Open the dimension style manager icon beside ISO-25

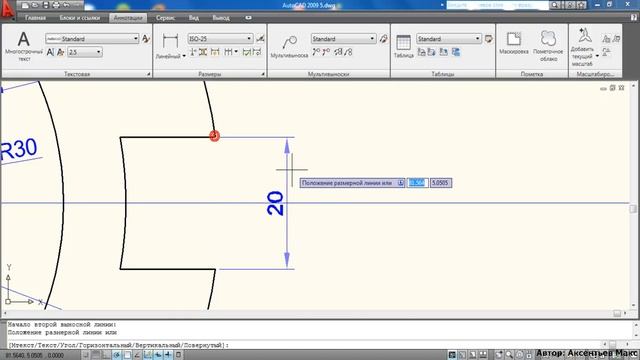click(260, 39)
